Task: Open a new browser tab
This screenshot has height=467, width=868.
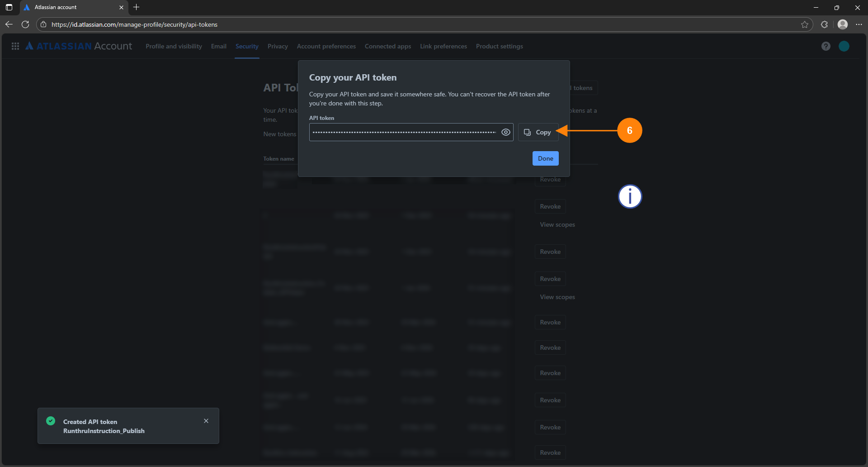Action: (x=137, y=7)
